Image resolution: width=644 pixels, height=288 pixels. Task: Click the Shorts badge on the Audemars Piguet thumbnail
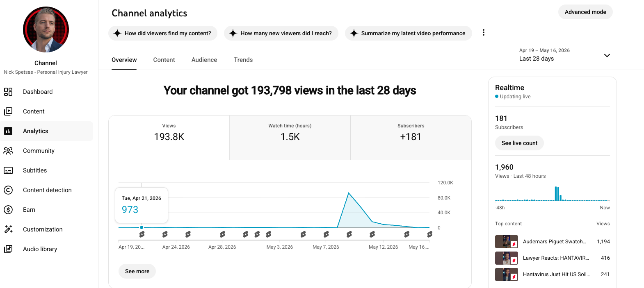[x=514, y=244]
